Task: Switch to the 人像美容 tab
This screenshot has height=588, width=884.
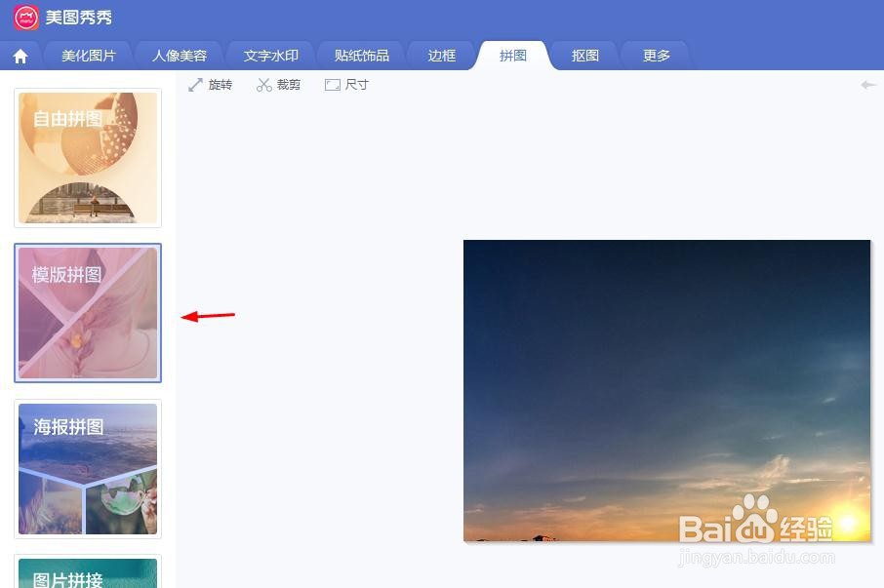Action: [x=180, y=56]
